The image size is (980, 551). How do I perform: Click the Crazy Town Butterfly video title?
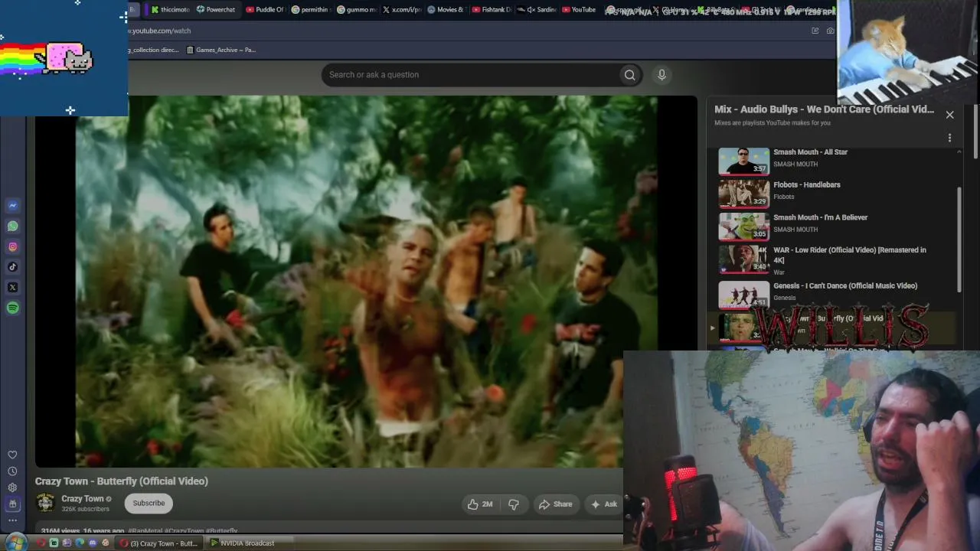[x=122, y=481]
